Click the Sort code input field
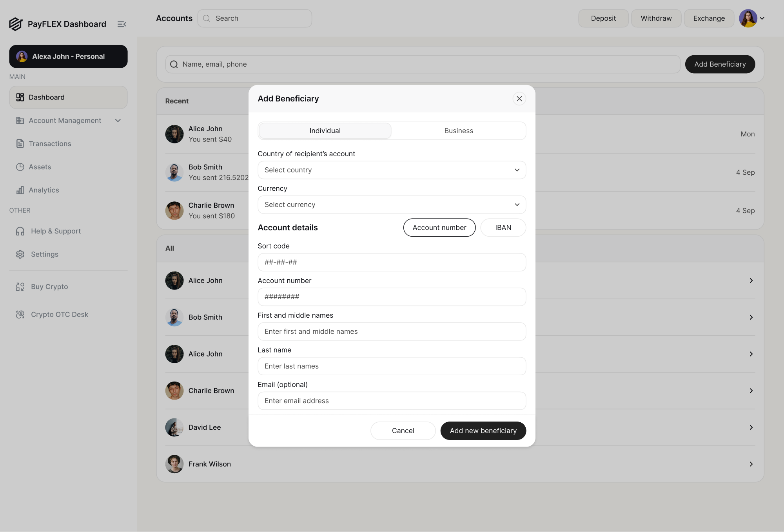The width and height of the screenshot is (784, 532). coord(392,262)
